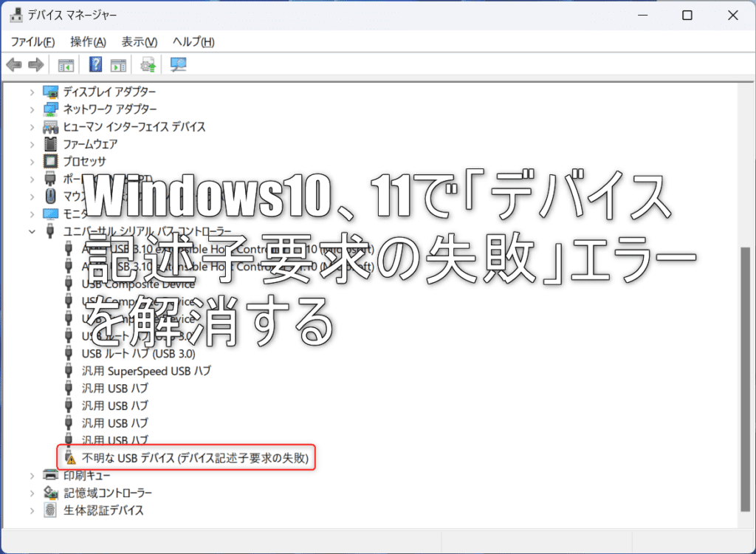Open the ファイル(F) menu
Image resolution: width=756 pixels, height=554 pixels.
coord(32,42)
